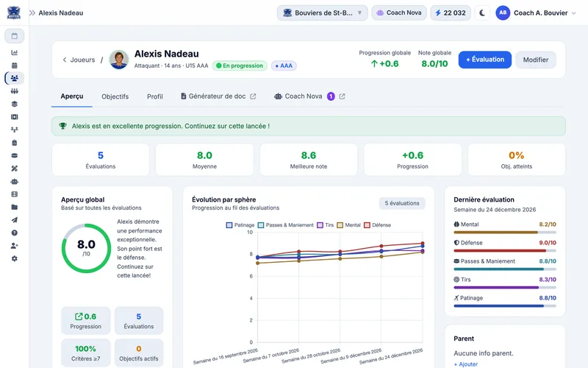
Task: Open the sidebar help question mark icon
Action: point(14,233)
